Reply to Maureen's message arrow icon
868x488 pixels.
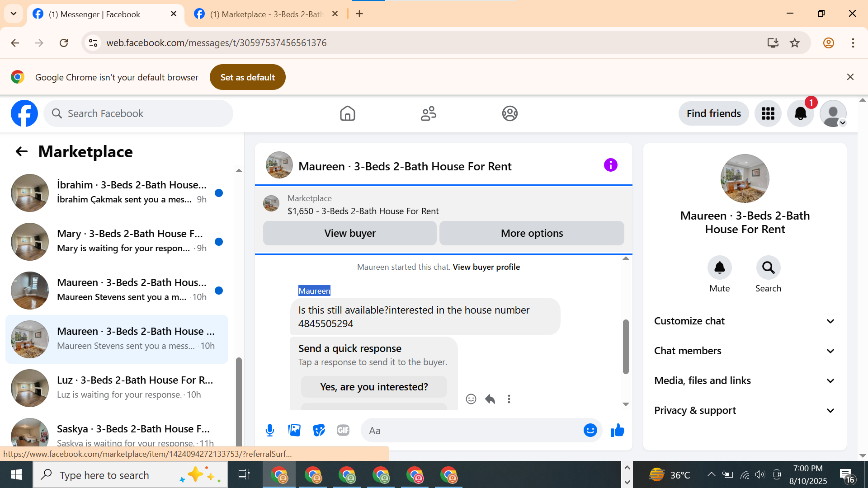pyautogui.click(x=490, y=399)
